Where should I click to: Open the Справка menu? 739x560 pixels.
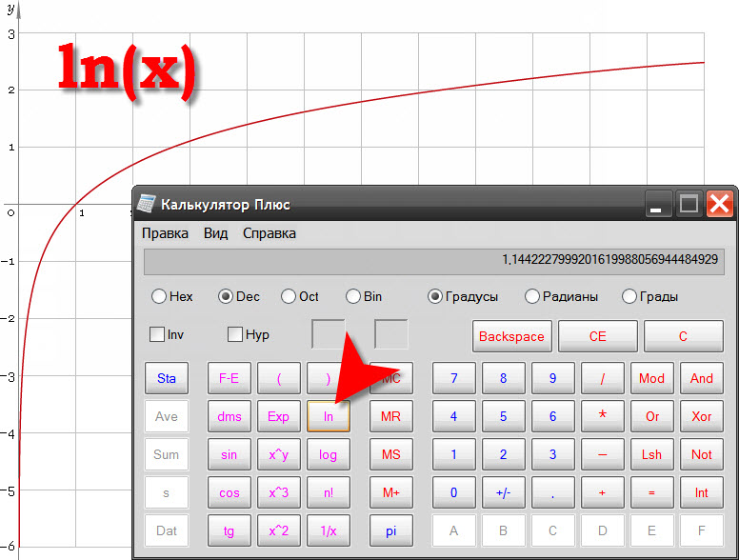coord(269,233)
